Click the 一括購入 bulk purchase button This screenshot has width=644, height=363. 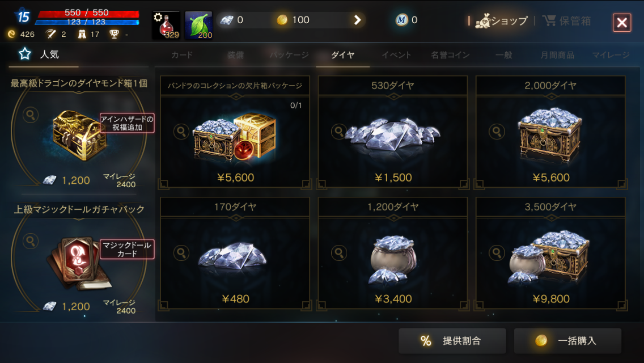(567, 340)
